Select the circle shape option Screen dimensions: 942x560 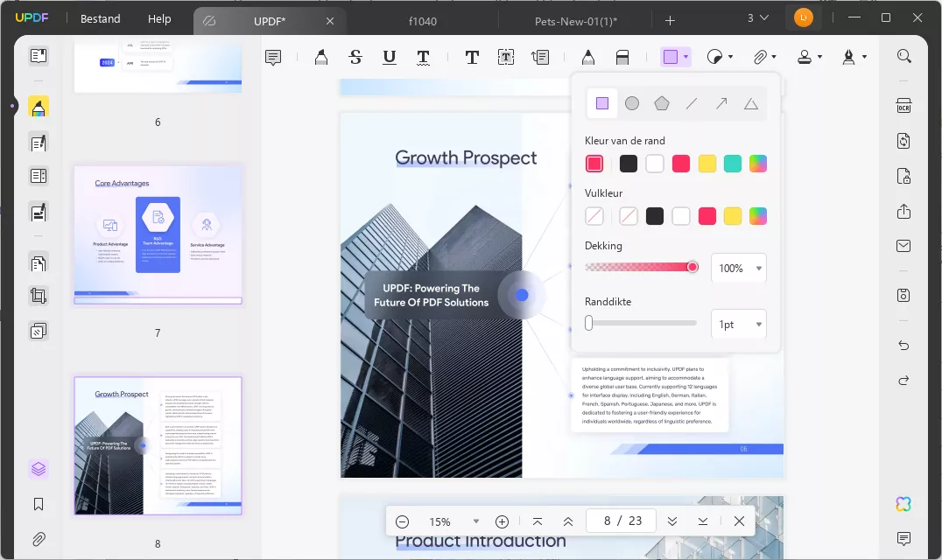[632, 104]
